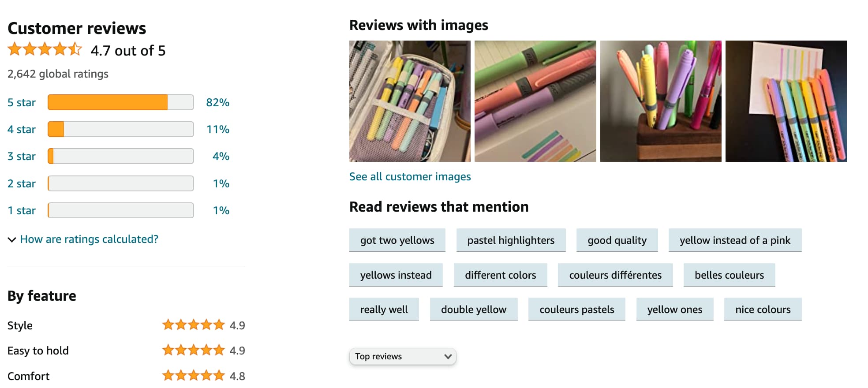Click the couleurs différentes review tag
The image size is (868, 388).
point(615,275)
